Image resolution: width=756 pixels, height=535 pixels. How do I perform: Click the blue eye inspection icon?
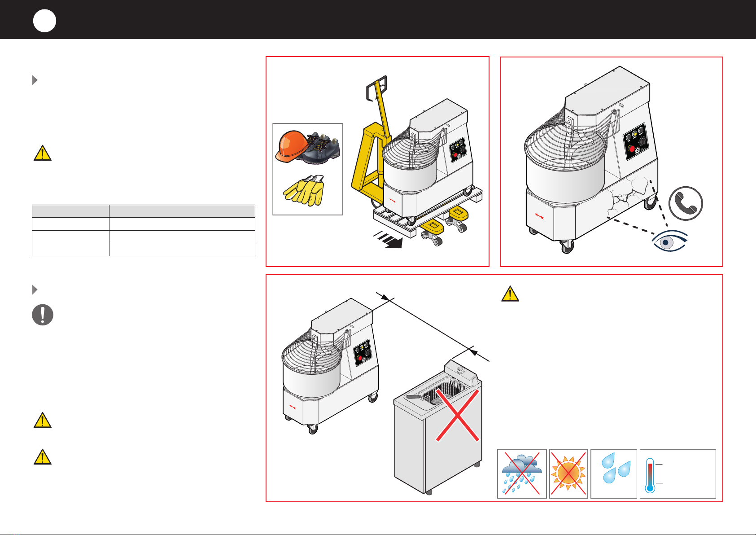(x=670, y=242)
